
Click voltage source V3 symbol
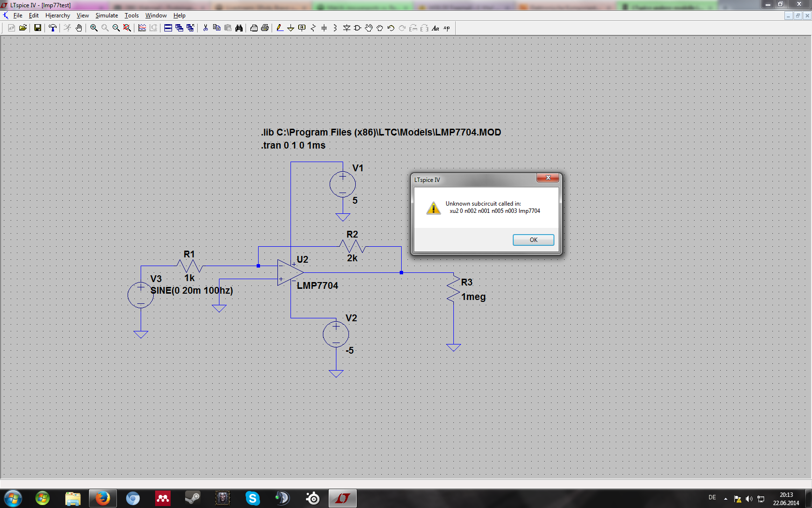click(x=141, y=295)
